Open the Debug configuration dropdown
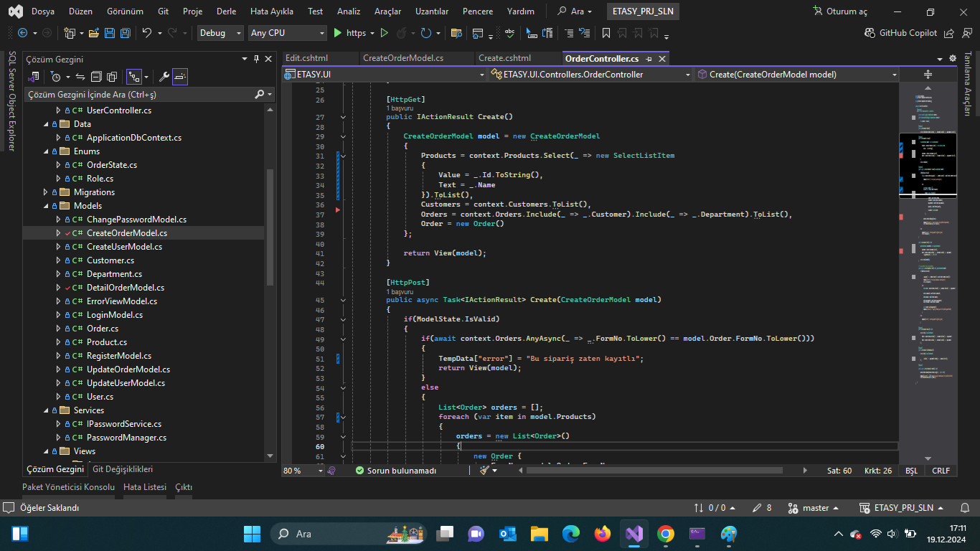Screen dimensions: 980x551 coord(220,33)
